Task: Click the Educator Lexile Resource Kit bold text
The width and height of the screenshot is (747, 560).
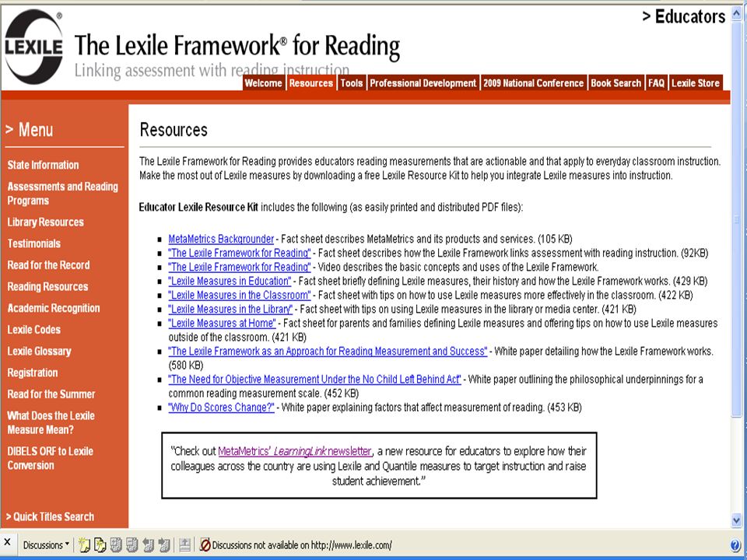Action: pos(198,207)
